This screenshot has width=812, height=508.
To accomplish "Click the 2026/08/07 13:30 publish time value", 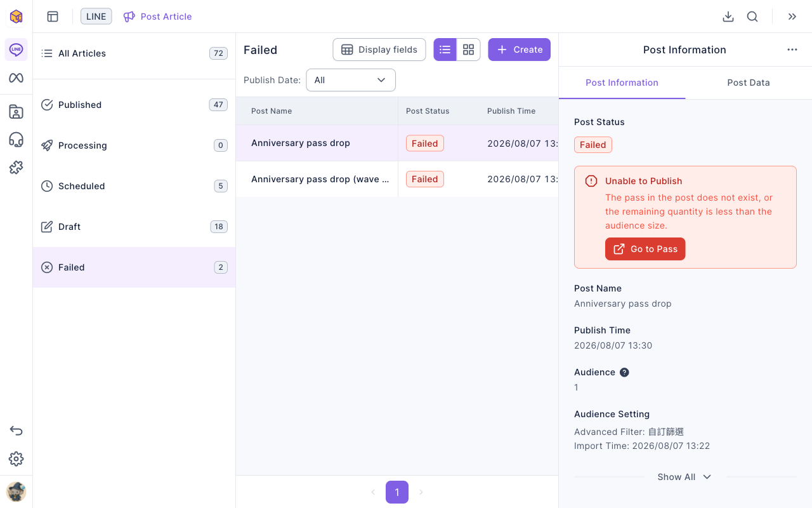I will click(613, 345).
